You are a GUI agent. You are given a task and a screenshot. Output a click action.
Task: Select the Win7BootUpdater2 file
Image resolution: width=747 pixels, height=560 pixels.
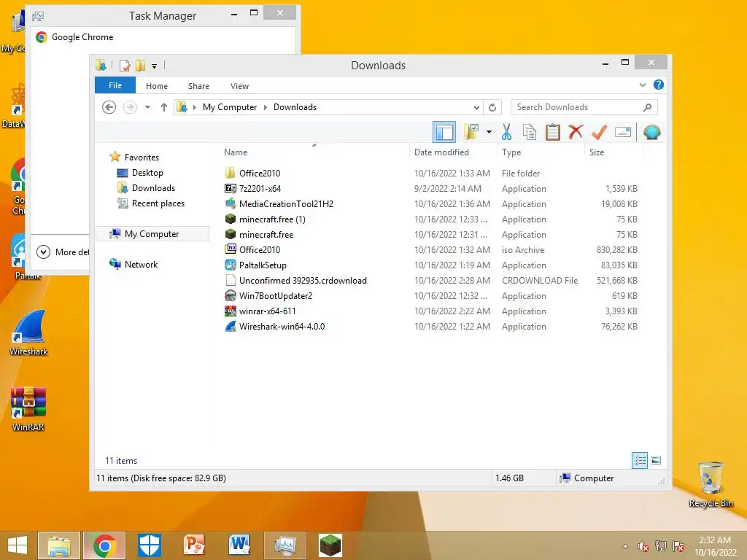tap(275, 296)
